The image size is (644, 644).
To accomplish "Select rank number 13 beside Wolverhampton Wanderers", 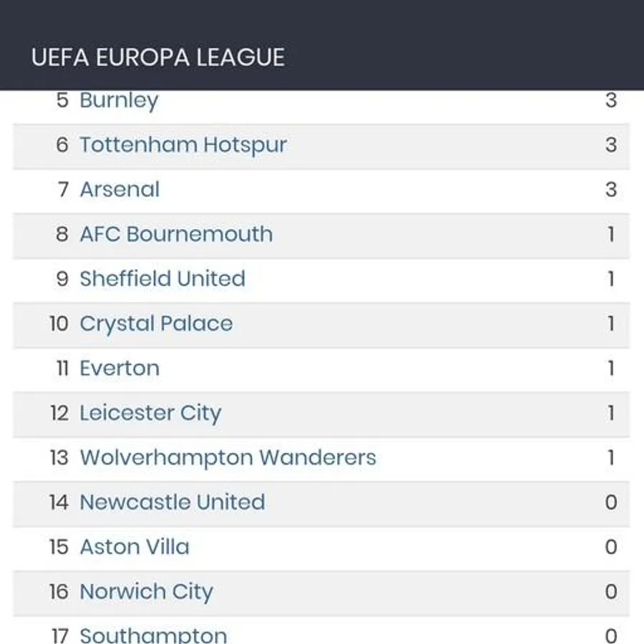I will coord(59,457).
